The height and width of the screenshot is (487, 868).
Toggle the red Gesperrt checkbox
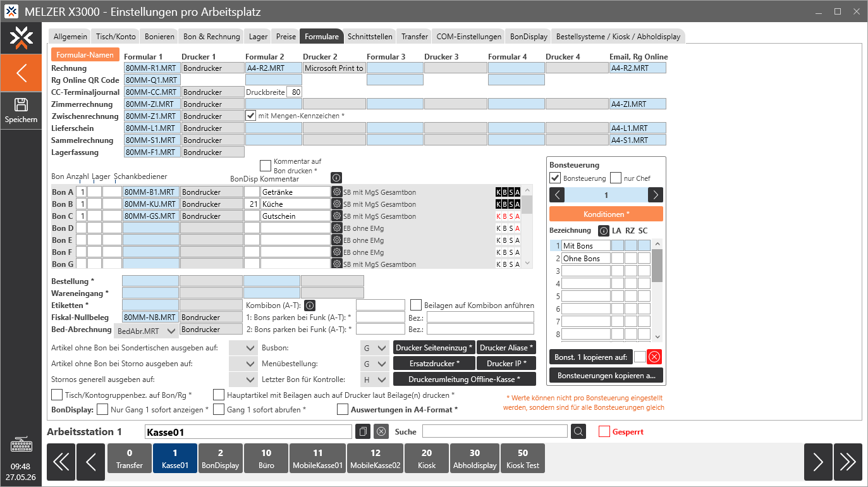604,431
